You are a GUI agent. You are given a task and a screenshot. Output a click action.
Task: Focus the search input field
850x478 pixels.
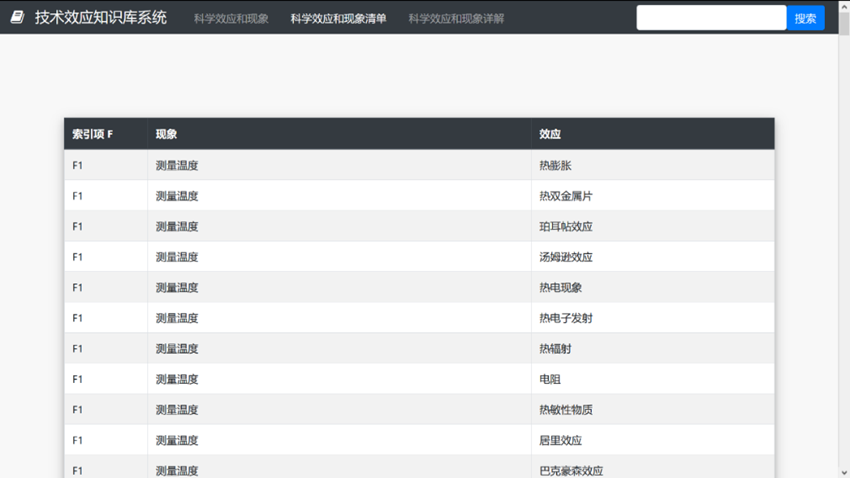coord(711,18)
